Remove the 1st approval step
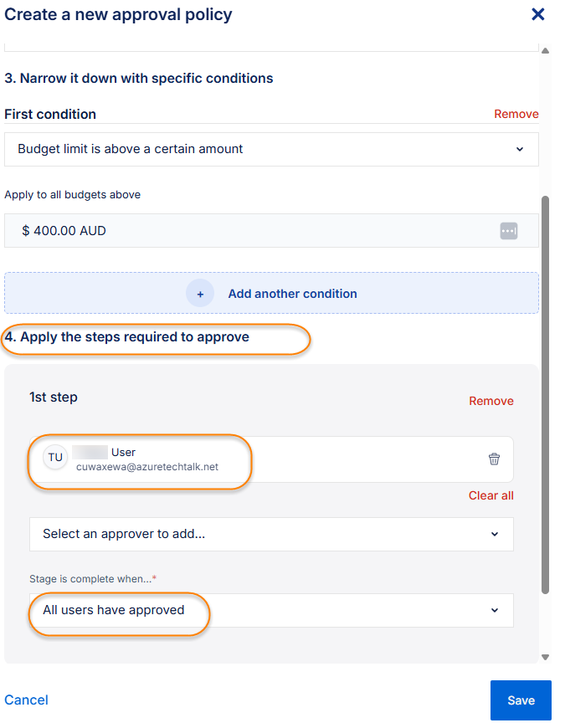Image resolution: width=565 pixels, height=728 pixels. 491,401
